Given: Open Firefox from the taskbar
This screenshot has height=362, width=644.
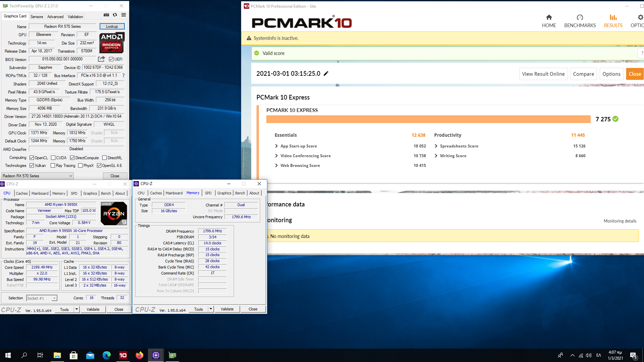Looking at the screenshot, I should (x=140, y=355).
